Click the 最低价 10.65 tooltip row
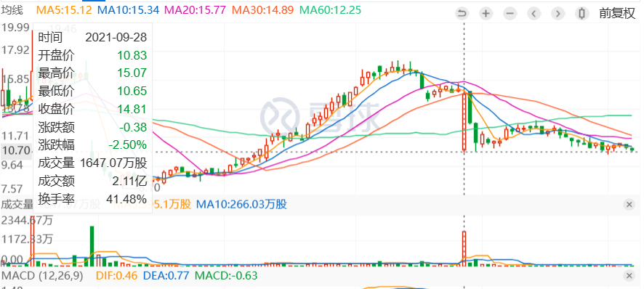Screen dimensions: 644x289 (x=92, y=91)
